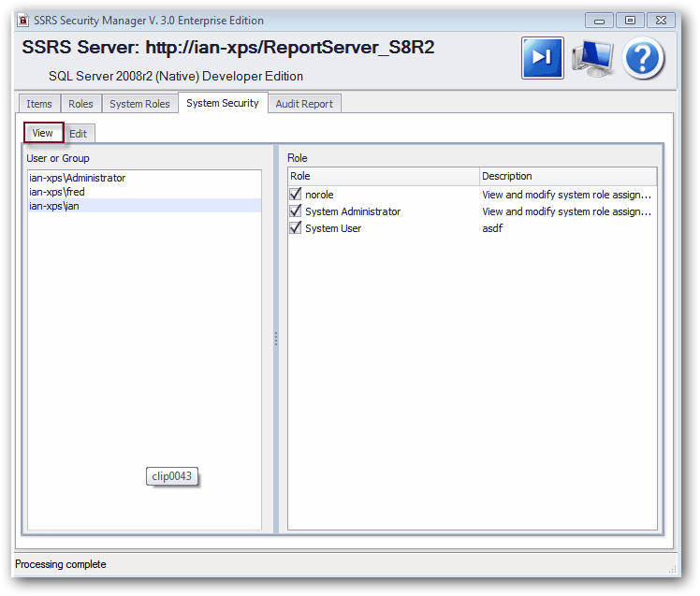Image resolution: width=700 pixels, height=596 pixels.
Task: Click the blue skip-forward arrow icon
Action: click(542, 58)
